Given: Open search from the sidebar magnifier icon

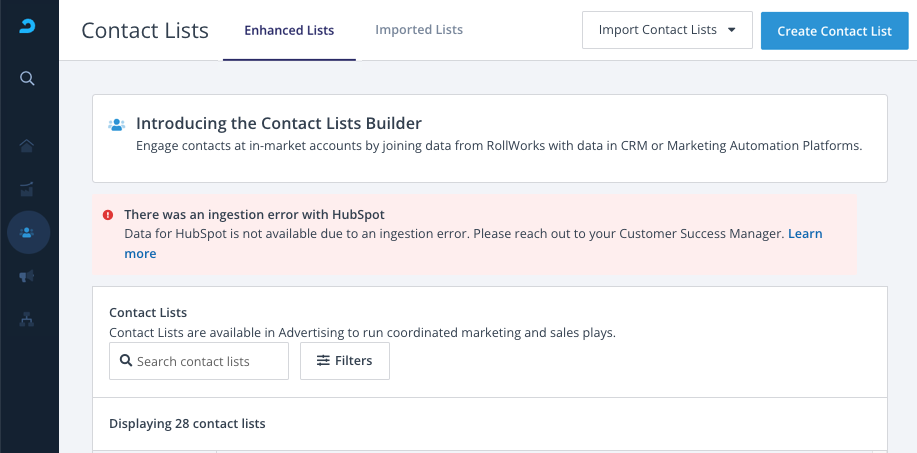Looking at the screenshot, I should tap(28, 79).
